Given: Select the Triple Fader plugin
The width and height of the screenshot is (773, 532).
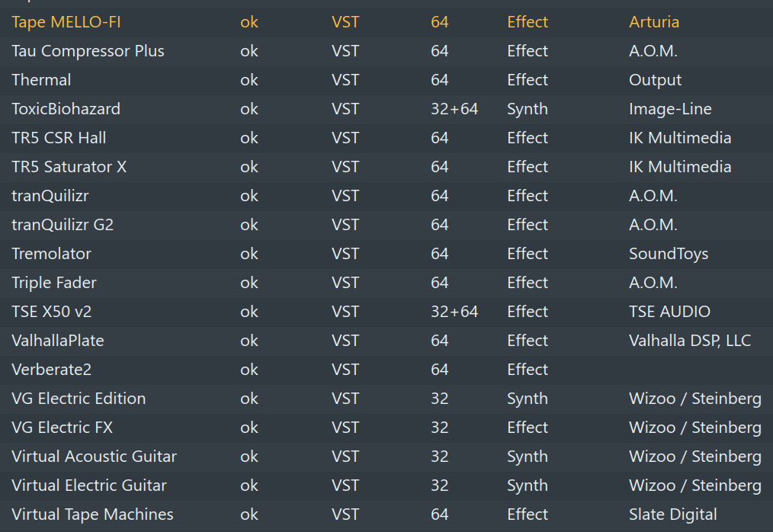Looking at the screenshot, I should [x=54, y=283].
